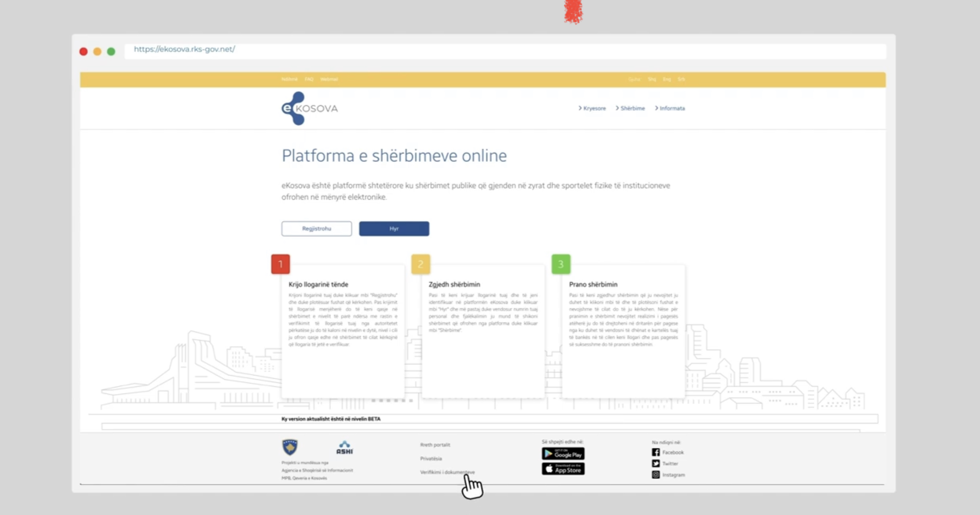Open the FAQ top bar item

pos(309,79)
